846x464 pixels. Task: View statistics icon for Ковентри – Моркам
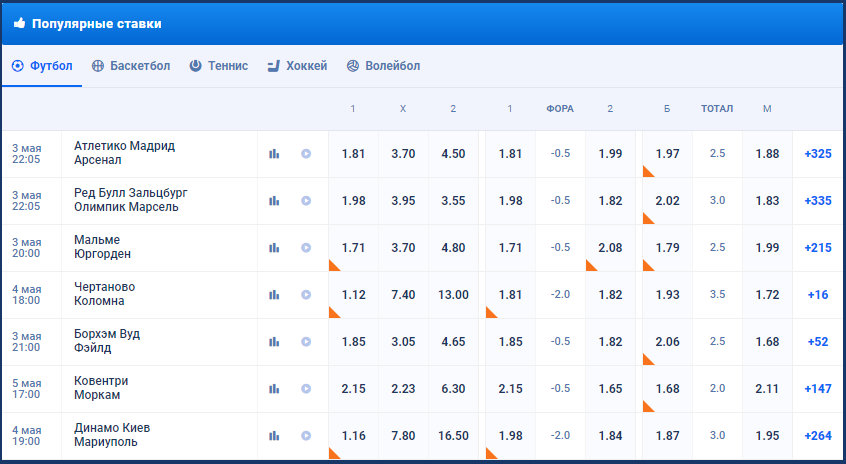click(274, 388)
